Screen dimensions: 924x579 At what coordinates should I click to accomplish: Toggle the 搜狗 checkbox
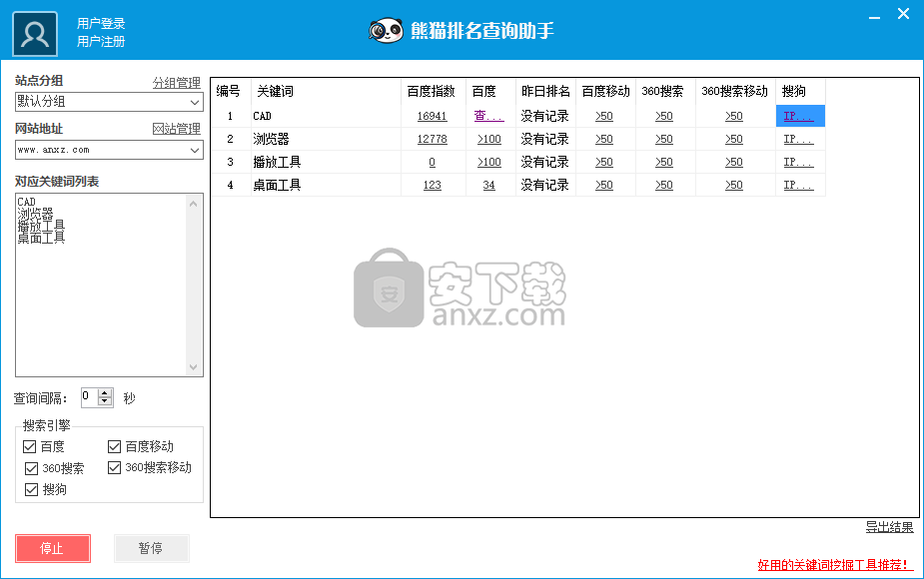pyautogui.click(x=31, y=489)
